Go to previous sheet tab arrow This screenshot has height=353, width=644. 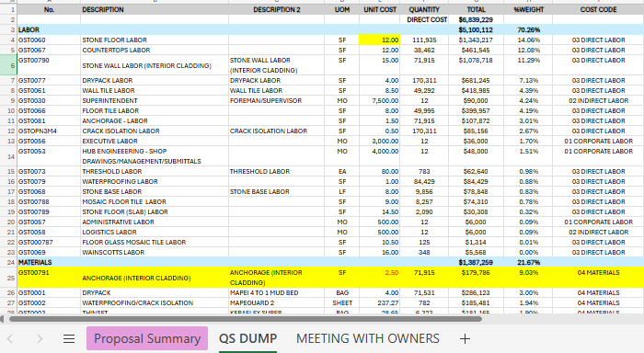pyautogui.click(x=11, y=338)
